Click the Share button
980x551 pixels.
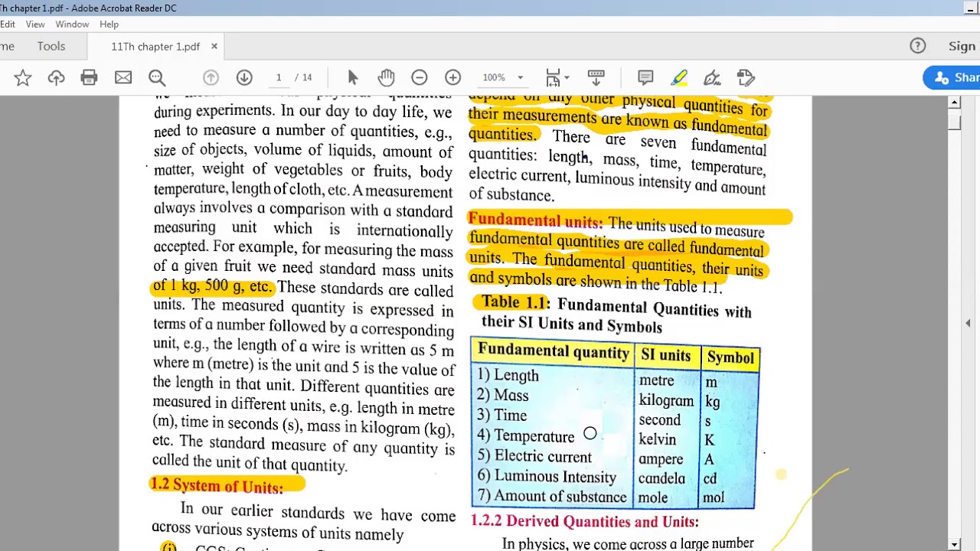(952, 77)
